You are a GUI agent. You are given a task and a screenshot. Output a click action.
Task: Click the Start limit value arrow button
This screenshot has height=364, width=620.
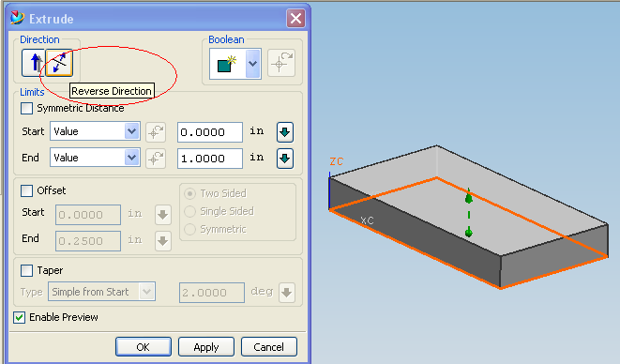point(285,132)
